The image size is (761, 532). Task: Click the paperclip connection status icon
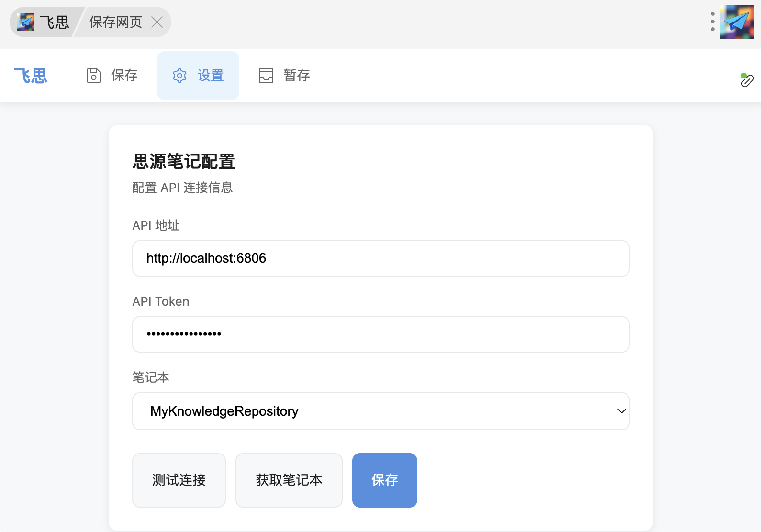747,80
